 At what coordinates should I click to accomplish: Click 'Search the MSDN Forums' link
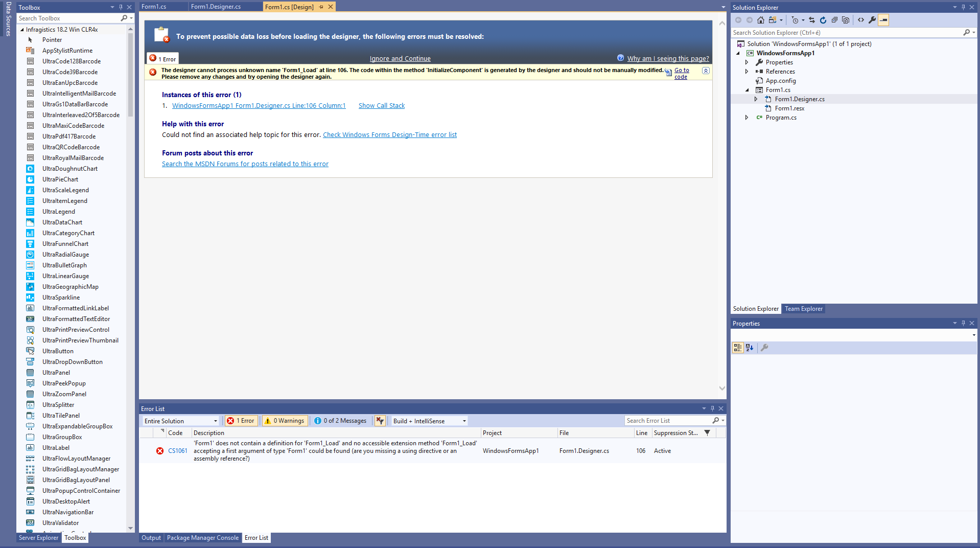point(245,164)
